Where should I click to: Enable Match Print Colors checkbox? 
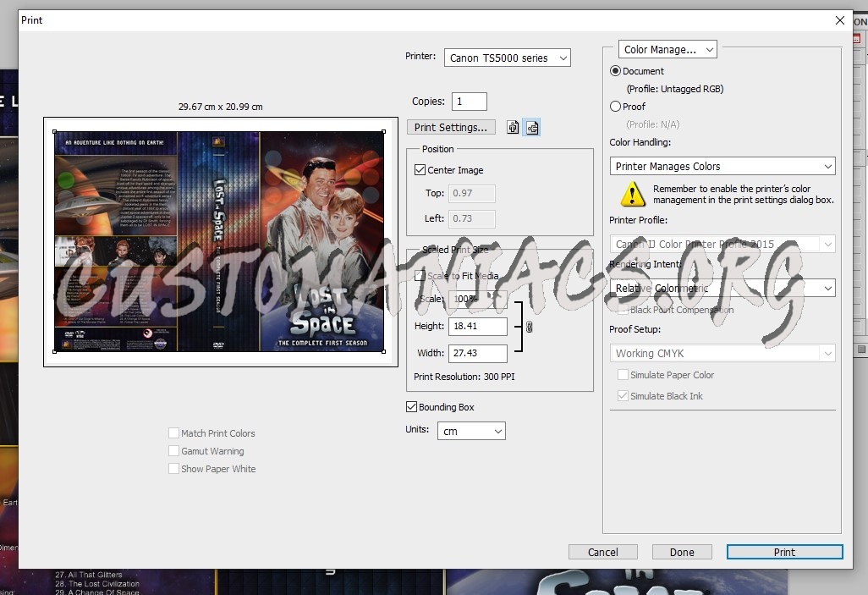[x=173, y=433]
